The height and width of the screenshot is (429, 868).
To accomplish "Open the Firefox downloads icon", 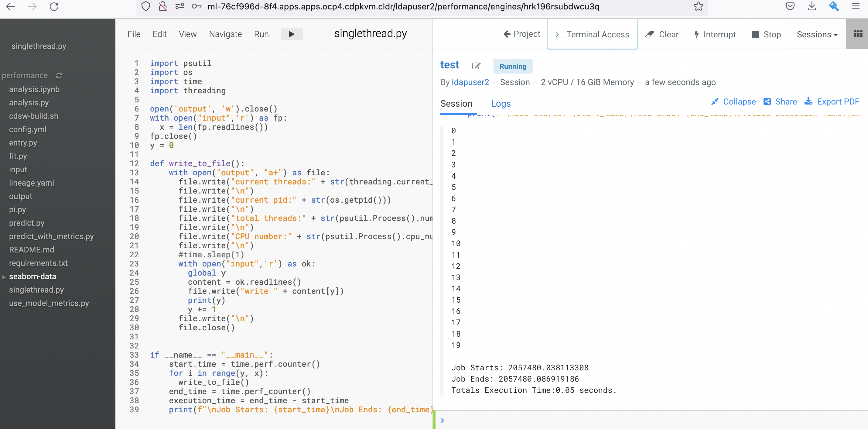I will pos(812,6).
